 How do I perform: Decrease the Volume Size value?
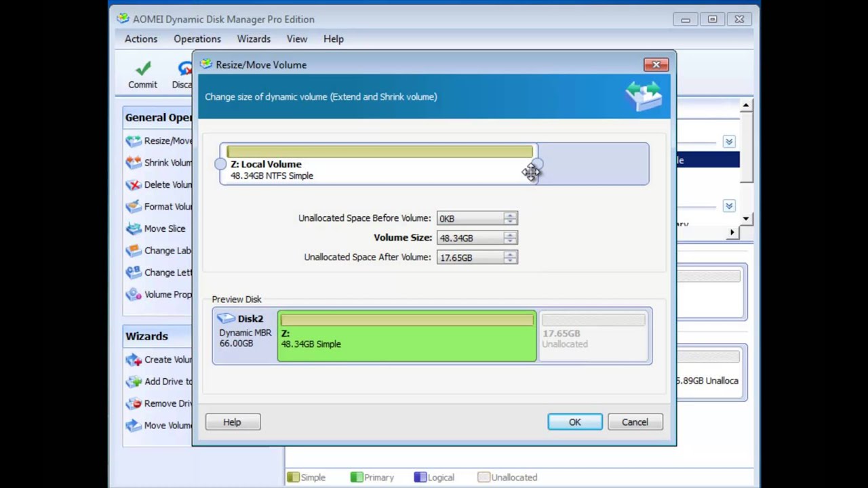(x=510, y=241)
